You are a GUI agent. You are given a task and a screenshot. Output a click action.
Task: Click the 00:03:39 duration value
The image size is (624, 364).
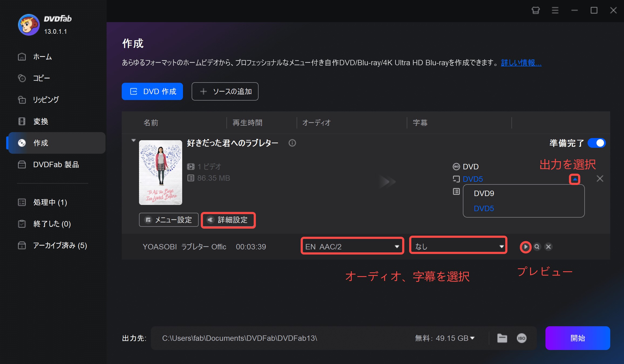[251, 247]
